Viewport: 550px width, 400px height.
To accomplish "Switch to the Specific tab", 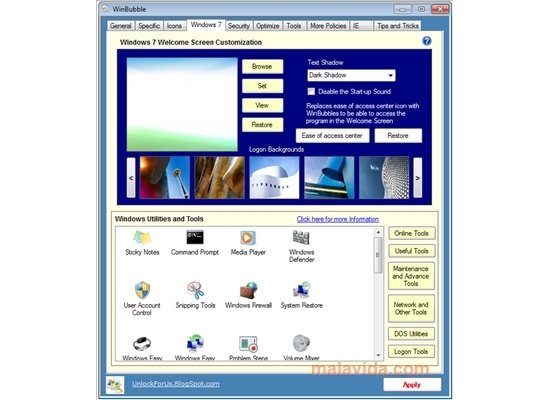I will (149, 26).
